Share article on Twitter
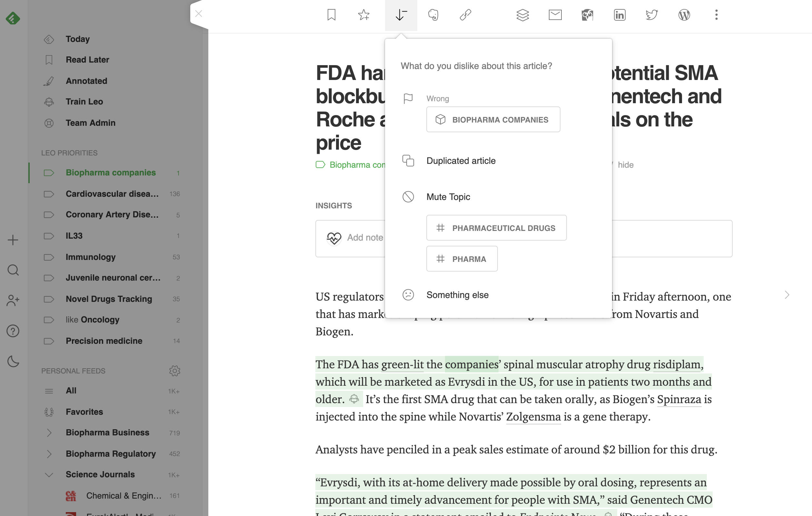This screenshot has height=516, width=812. [x=651, y=15]
